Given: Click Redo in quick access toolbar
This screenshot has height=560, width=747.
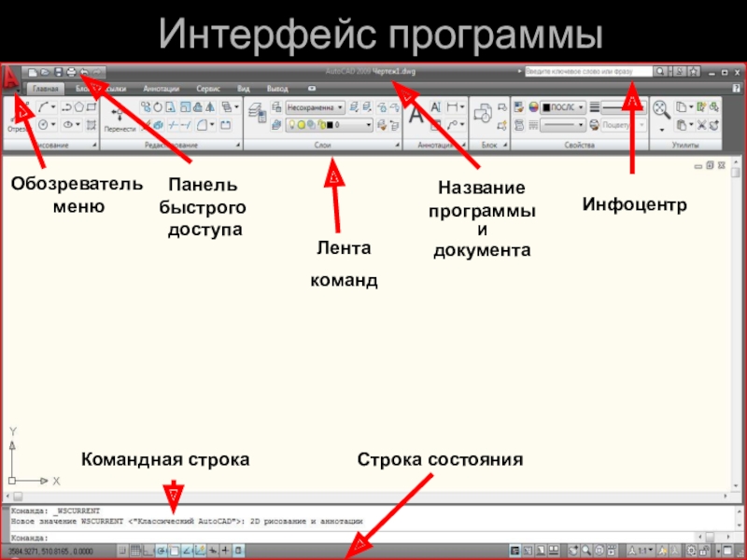Looking at the screenshot, I should (97, 73).
